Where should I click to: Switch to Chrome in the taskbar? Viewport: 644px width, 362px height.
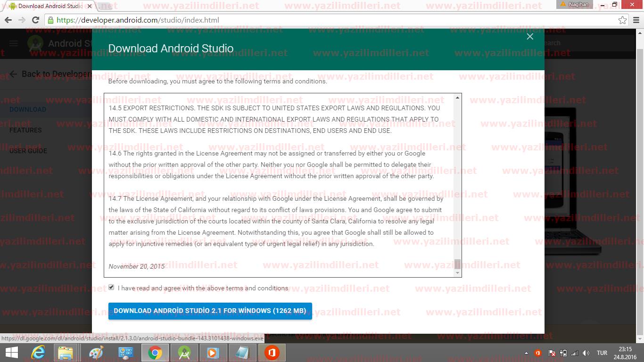point(155,353)
